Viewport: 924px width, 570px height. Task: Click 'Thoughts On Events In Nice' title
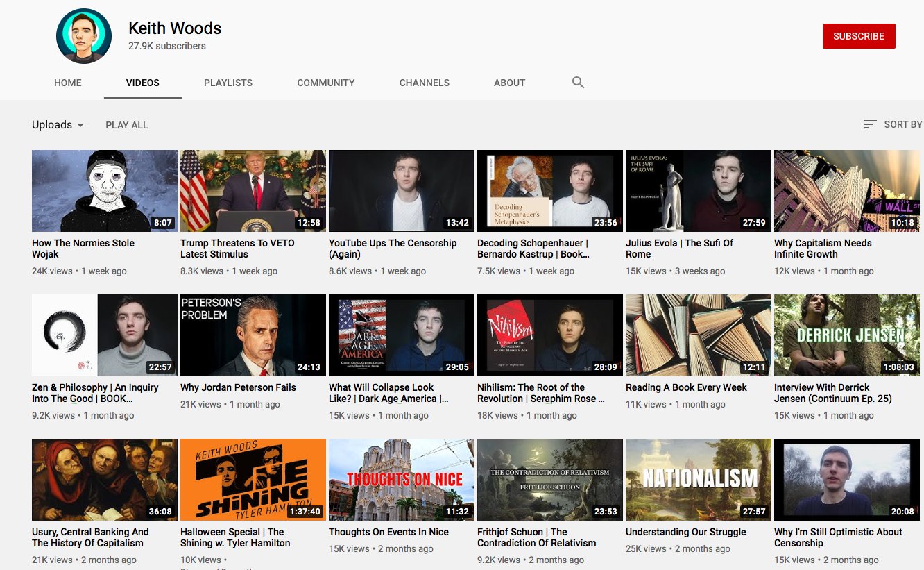(x=388, y=532)
